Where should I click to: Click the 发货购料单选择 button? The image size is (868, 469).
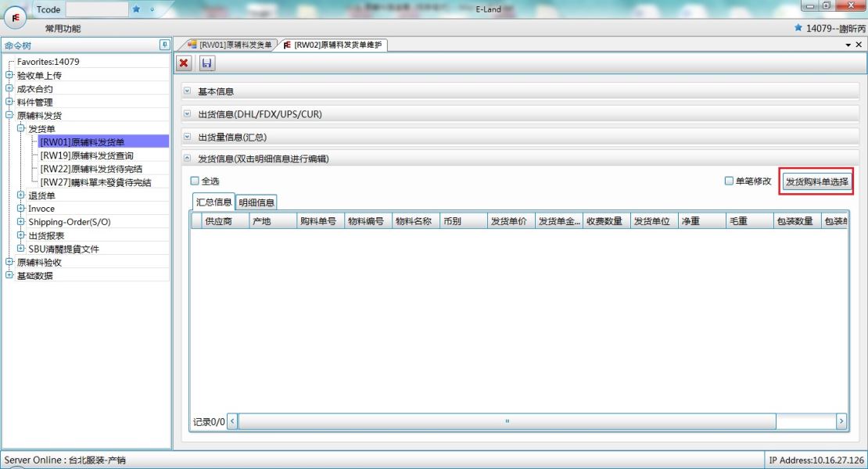pyautogui.click(x=816, y=181)
